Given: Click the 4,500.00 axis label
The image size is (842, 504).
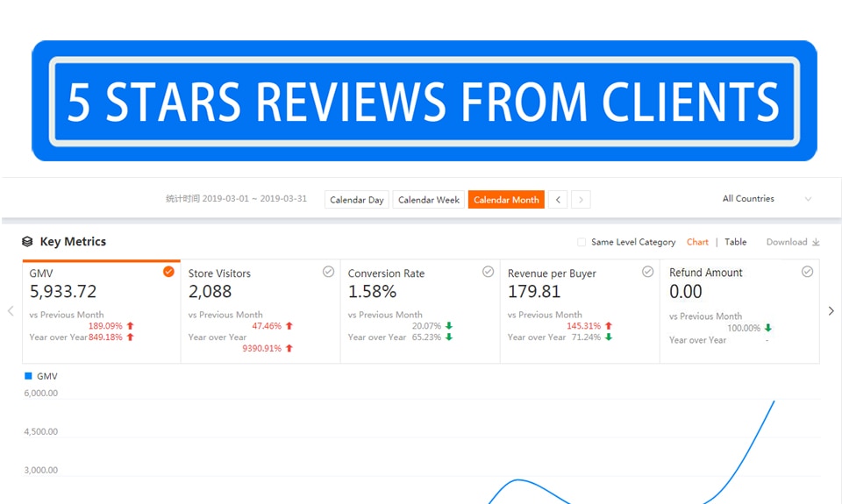Looking at the screenshot, I should (41, 431).
